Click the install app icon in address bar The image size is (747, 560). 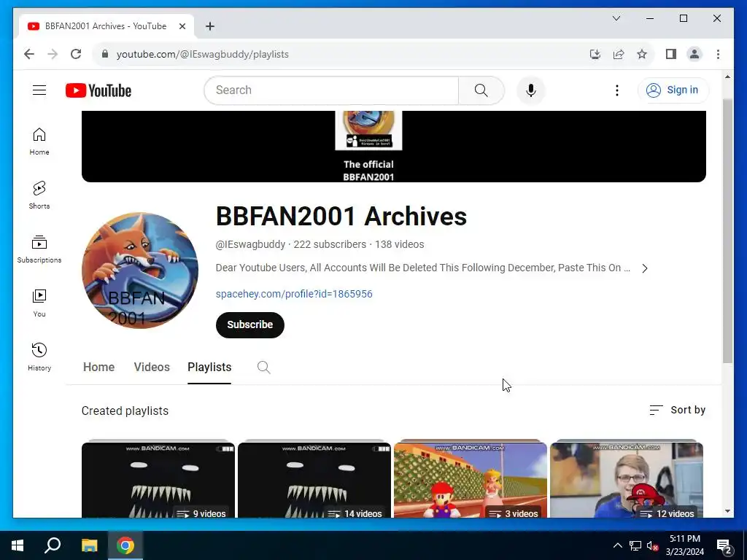[x=595, y=54]
